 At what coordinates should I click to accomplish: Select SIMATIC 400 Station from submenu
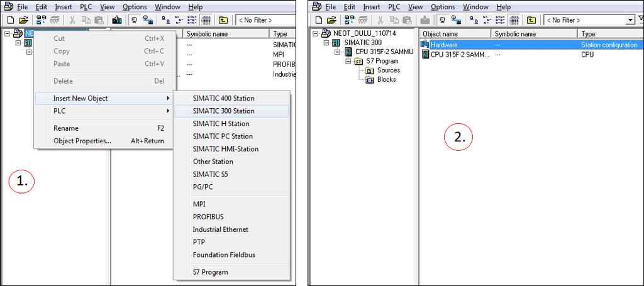click(x=231, y=98)
